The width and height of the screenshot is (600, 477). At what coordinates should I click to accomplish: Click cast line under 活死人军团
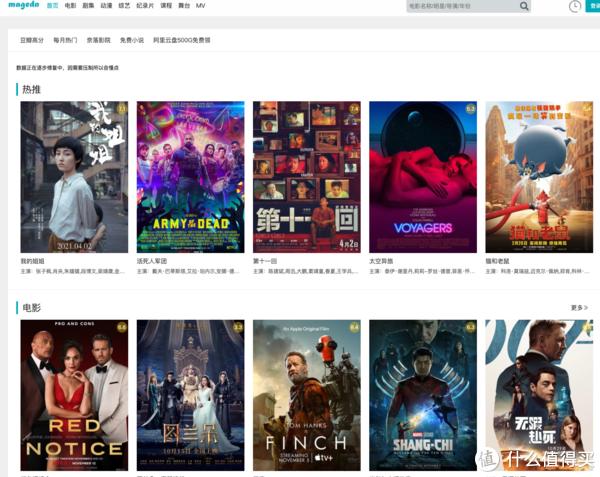189,271
